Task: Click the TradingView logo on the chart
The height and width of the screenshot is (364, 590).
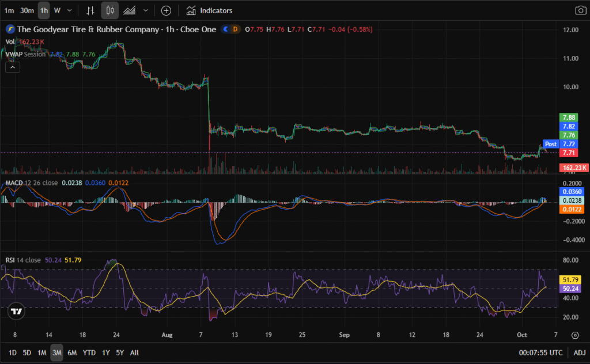Action: (17, 311)
